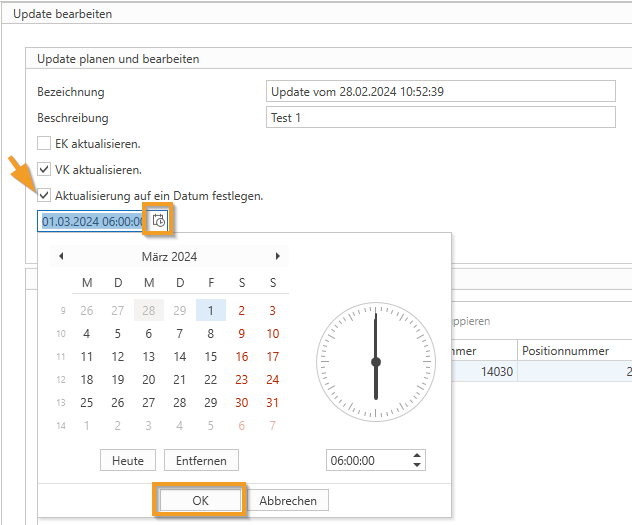Increase time with spinner up arrow
This screenshot has width=632, height=525.
(x=417, y=455)
